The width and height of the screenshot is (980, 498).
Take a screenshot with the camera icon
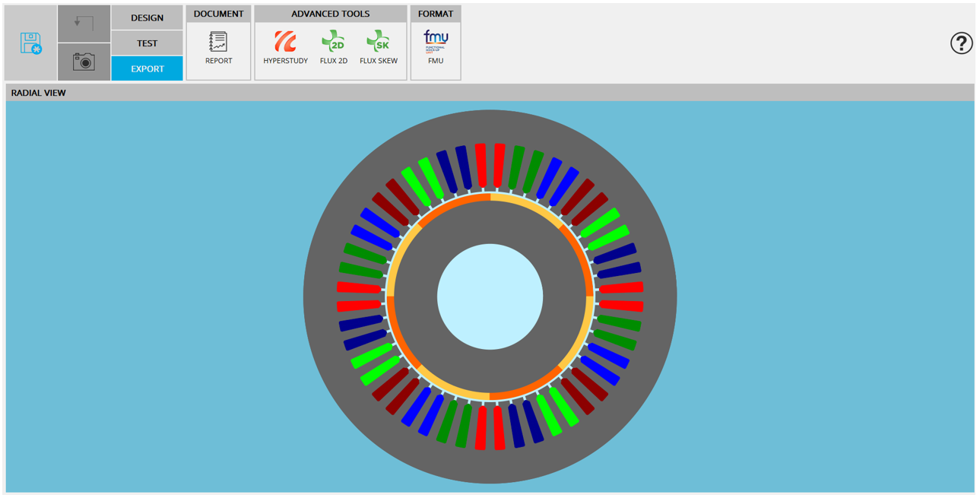[x=84, y=62]
